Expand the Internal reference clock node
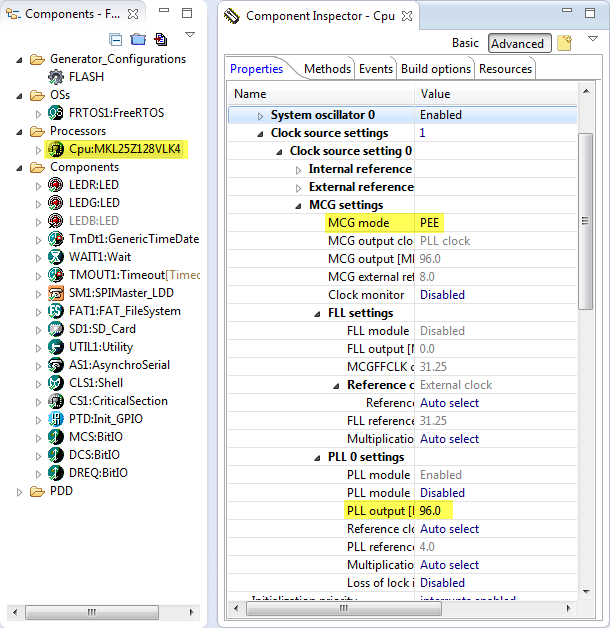 pos(299,169)
